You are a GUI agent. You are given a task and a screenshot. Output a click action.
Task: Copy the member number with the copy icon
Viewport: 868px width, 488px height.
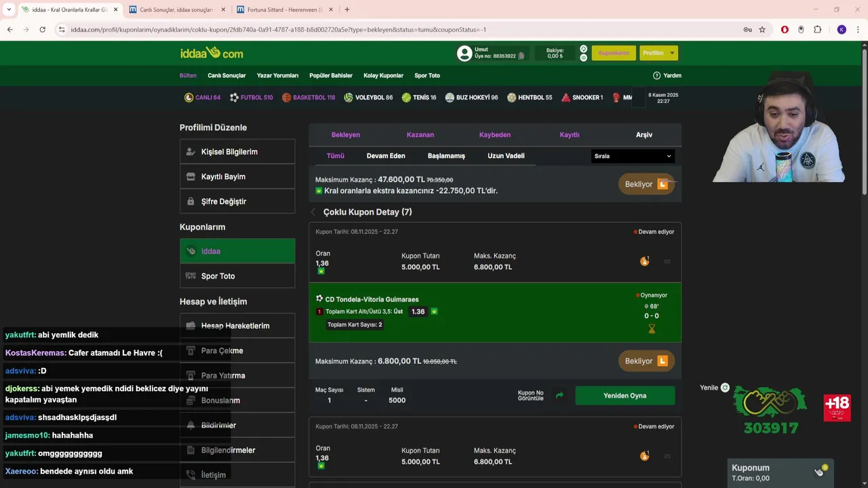[521, 56]
